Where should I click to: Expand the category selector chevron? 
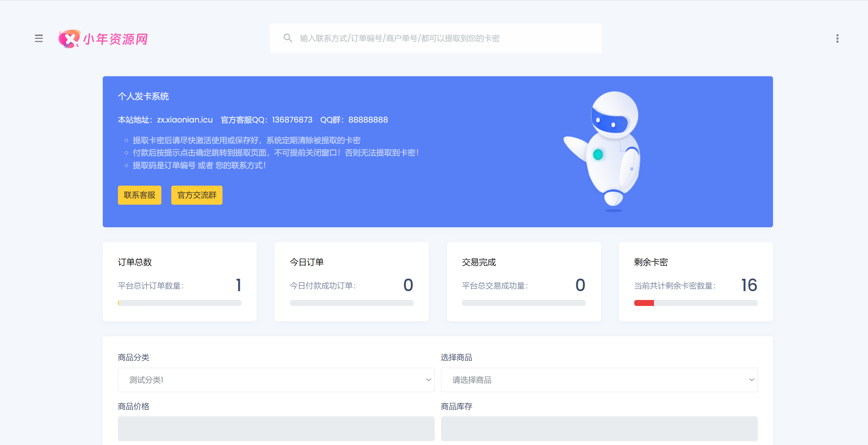click(428, 380)
